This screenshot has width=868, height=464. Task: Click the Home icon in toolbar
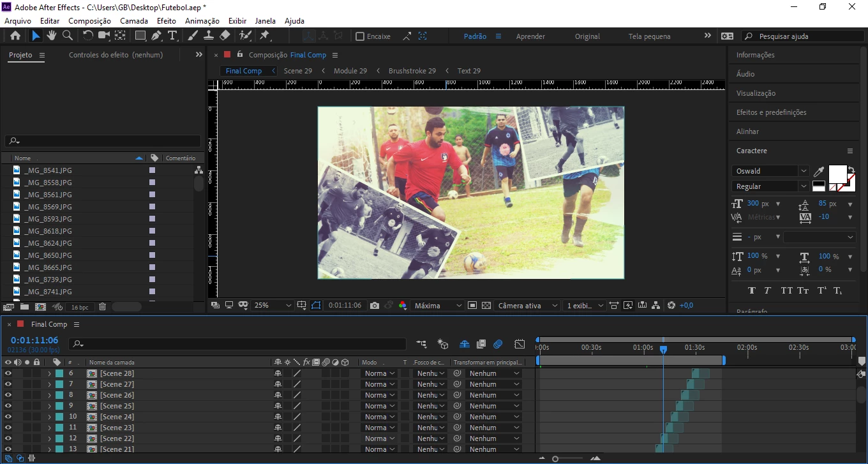tap(15, 36)
